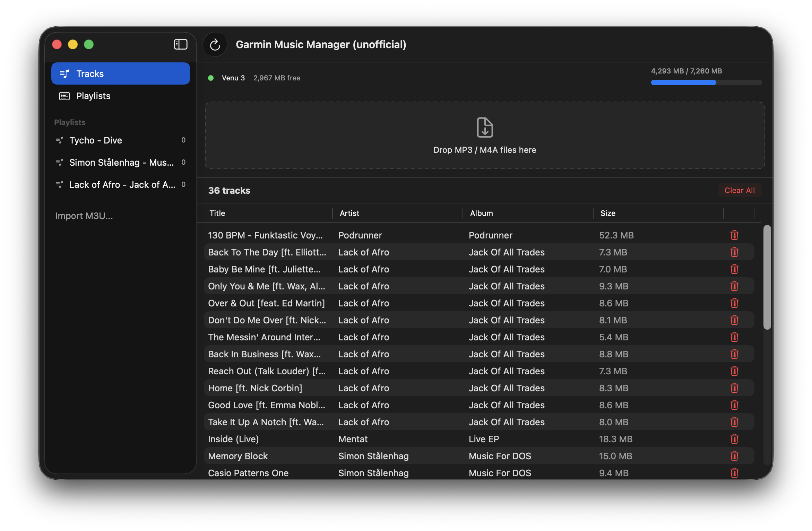The height and width of the screenshot is (531, 812).
Task: Open the Playlists section
Action: point(120,96)
